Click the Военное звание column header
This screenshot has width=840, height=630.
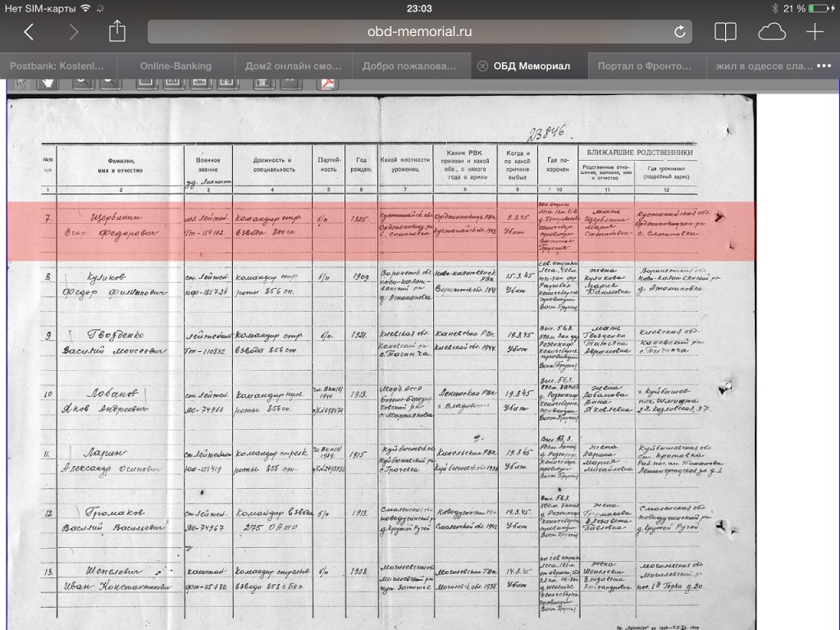tap(208, 164)
